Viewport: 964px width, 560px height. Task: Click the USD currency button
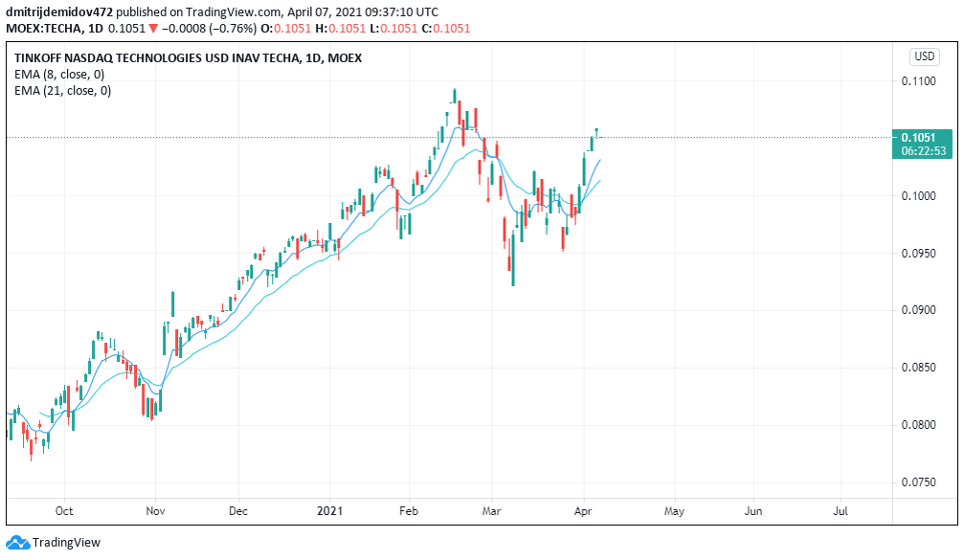[924, 56]
